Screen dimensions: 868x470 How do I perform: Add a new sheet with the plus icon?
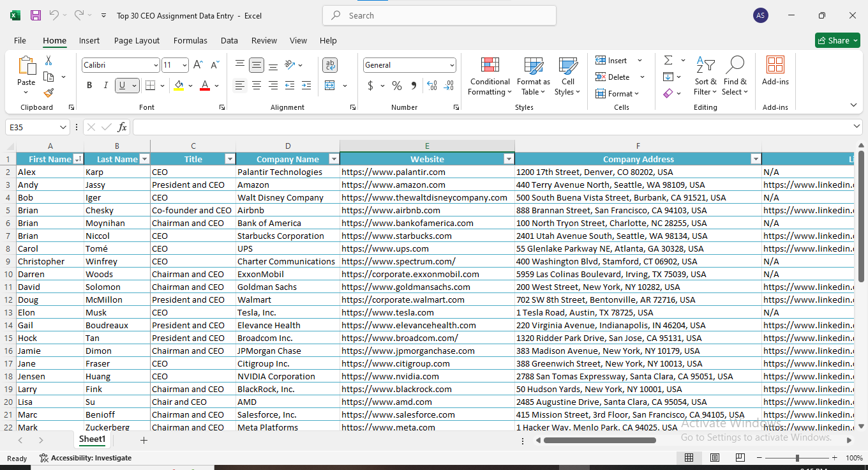point(144,440)
